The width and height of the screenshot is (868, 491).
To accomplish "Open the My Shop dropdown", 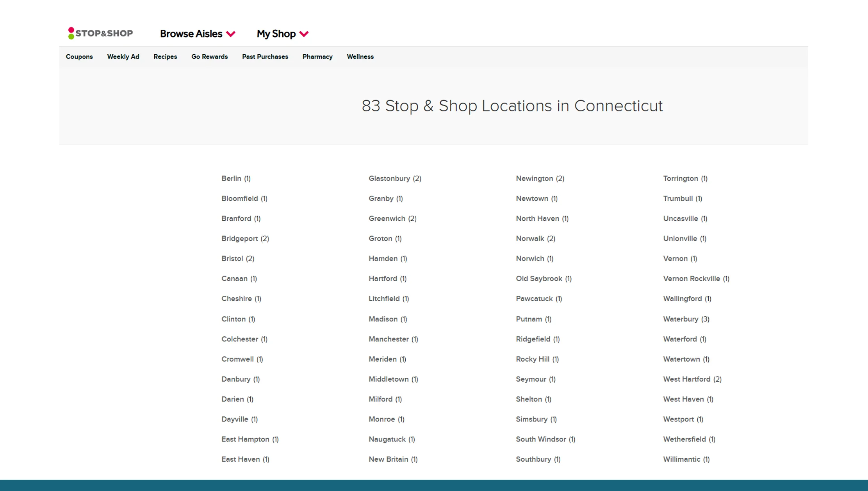I will [276, 34].
